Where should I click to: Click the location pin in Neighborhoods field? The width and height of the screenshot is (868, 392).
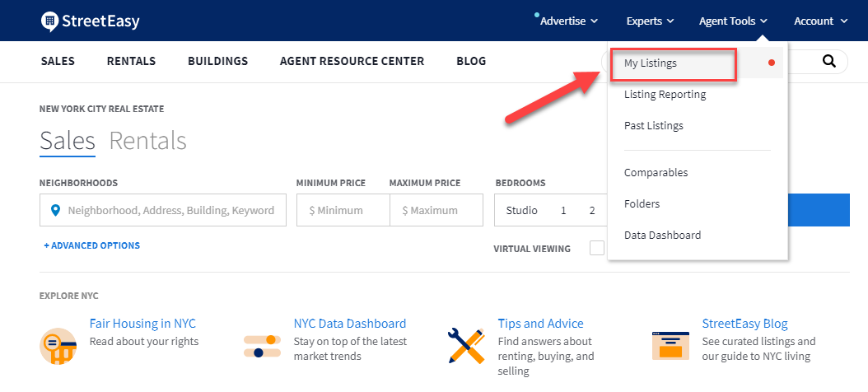[55, 210]
